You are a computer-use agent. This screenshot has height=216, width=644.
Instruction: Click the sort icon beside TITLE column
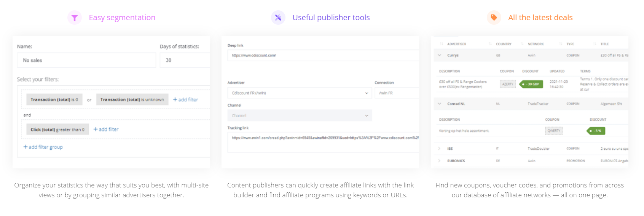coord(595,44)
